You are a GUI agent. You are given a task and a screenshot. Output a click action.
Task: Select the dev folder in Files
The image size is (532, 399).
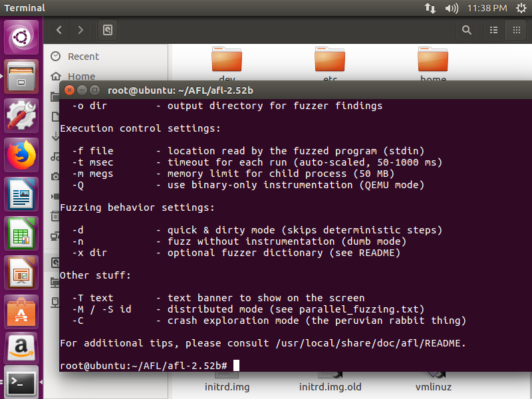227,64
